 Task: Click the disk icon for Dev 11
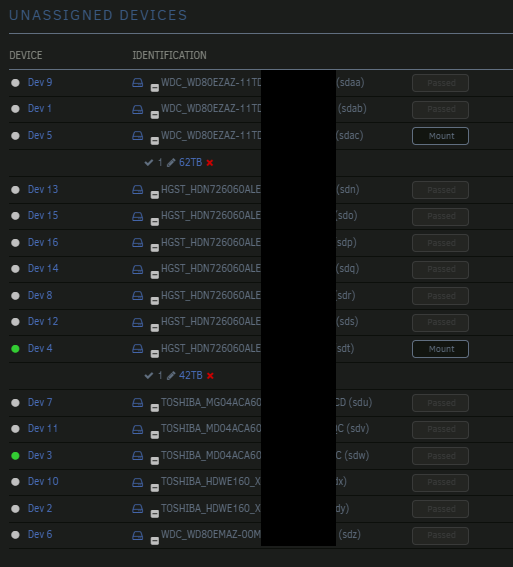pos(137,429)
